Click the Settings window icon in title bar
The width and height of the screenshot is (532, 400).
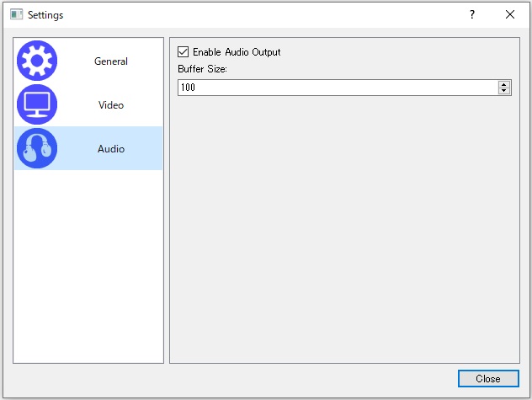[15, 14]
